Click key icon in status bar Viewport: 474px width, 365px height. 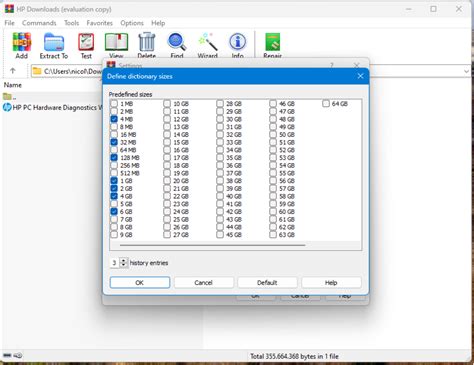pyautogui.click(x=18, y=356)
